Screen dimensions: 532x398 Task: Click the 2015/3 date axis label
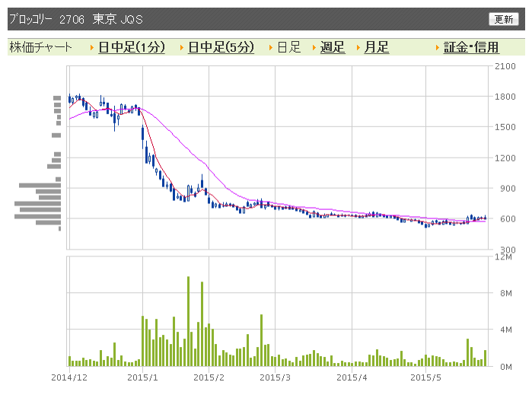276,377
